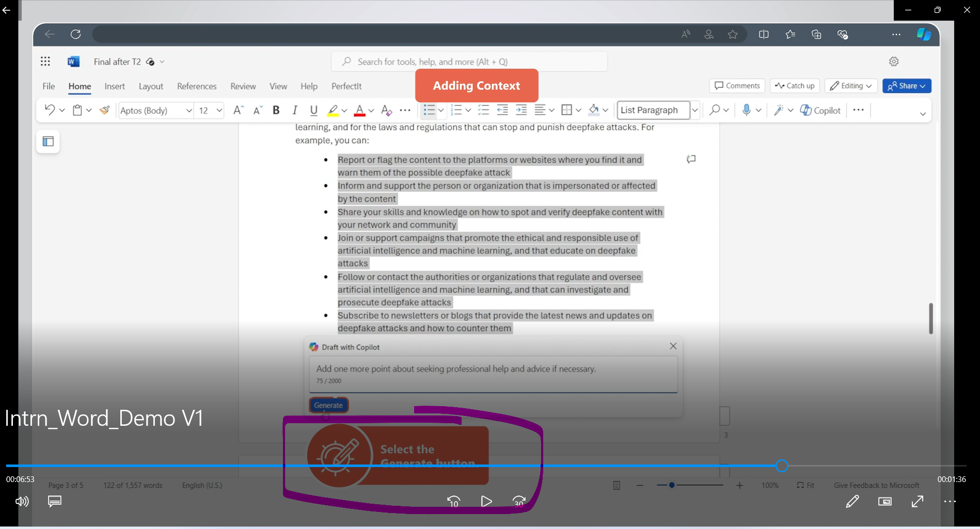
Task: Open the app launcher grid
Action: click(45, 61)
